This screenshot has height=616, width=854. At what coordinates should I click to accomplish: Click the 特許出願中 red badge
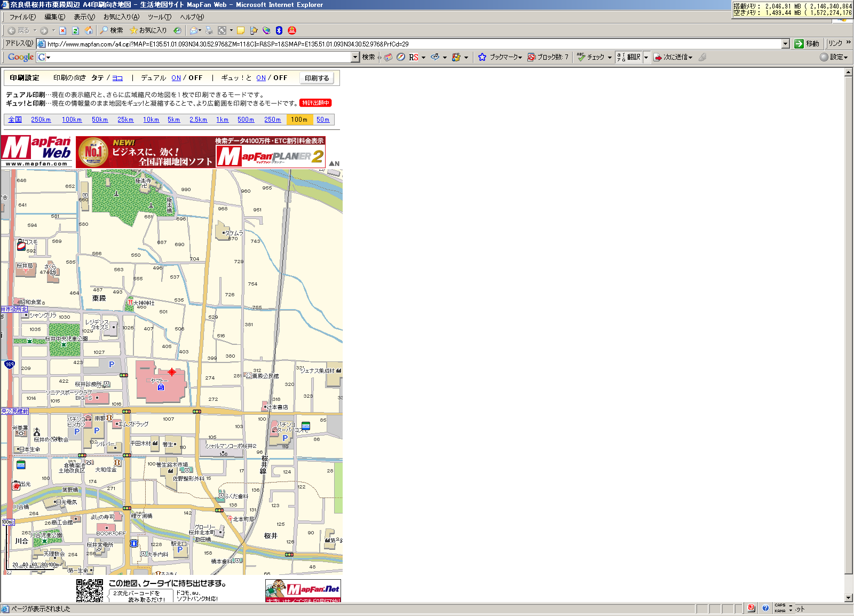[x=315, y=103]
